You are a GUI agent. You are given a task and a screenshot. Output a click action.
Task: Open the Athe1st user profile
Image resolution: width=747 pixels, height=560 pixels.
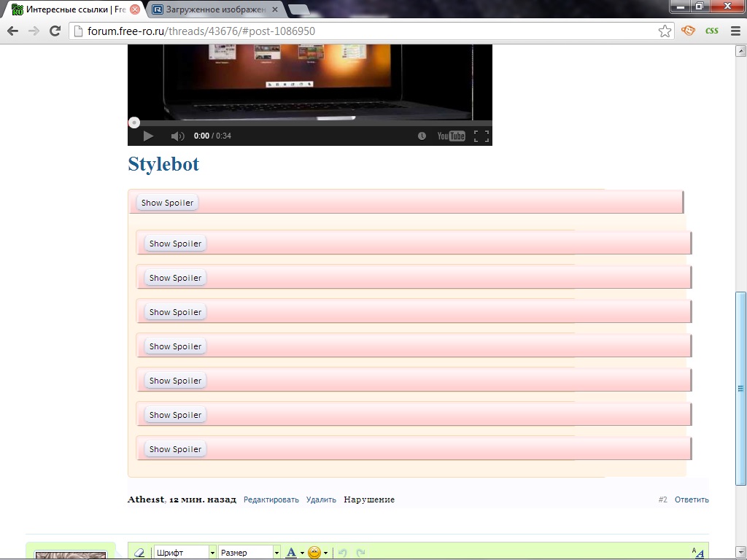(x=146, y=499)
